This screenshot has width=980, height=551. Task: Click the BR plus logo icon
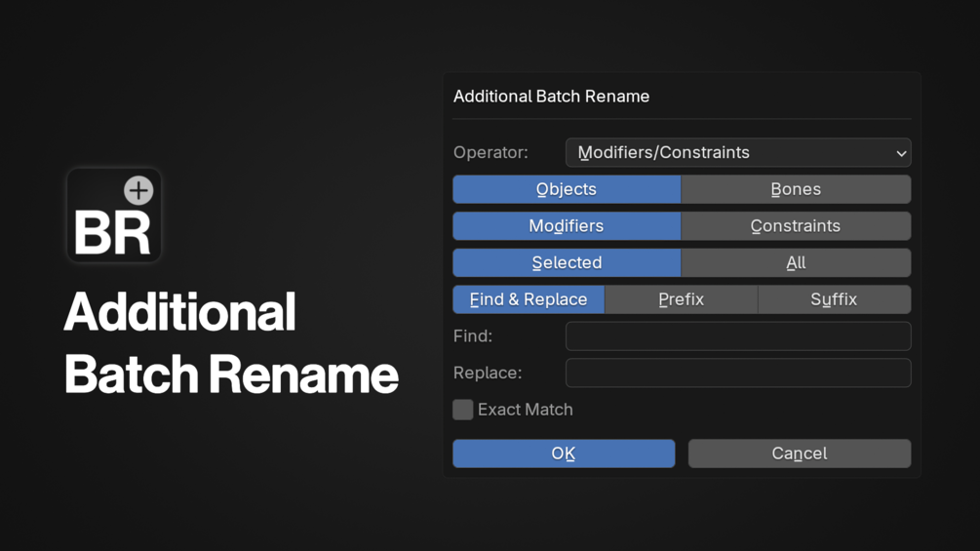pyautogui.click(x=114, y=216)
